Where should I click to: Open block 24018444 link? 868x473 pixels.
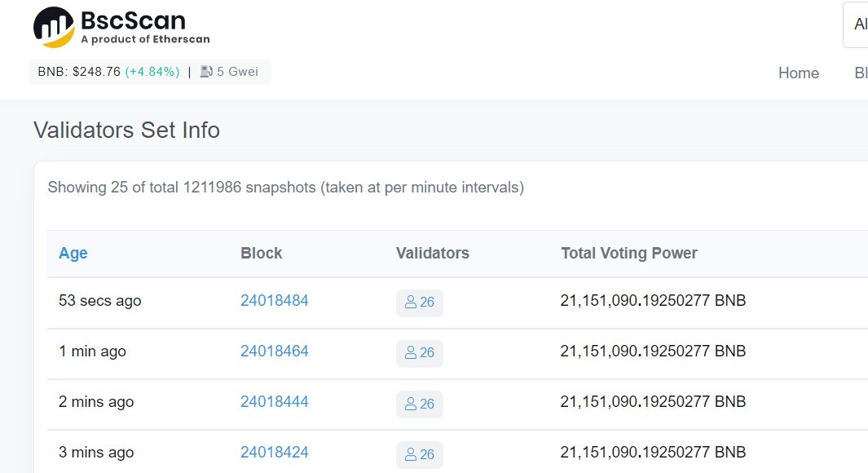tap(274, 401)
